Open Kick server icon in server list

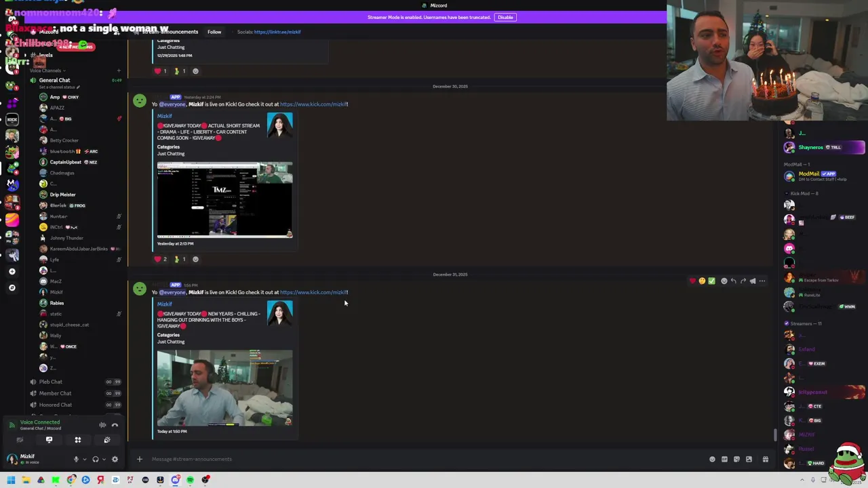click(x=12, y=119)
